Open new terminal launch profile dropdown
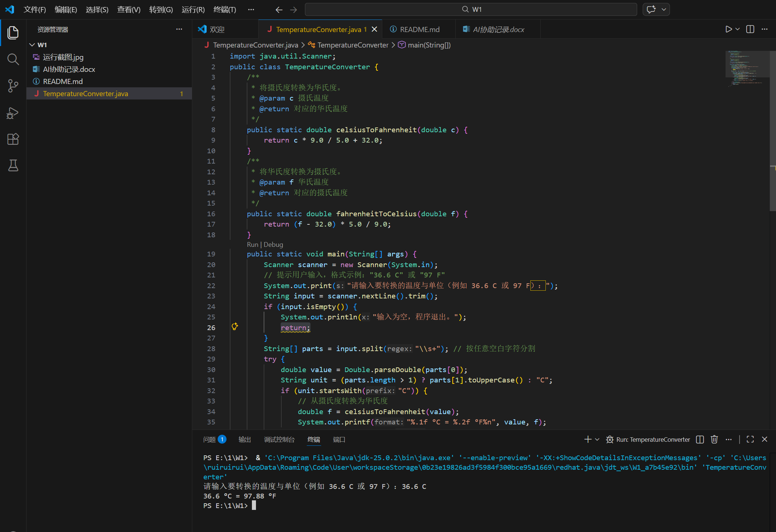The width and height of the screenshot is (776, 532). [597, 439]
